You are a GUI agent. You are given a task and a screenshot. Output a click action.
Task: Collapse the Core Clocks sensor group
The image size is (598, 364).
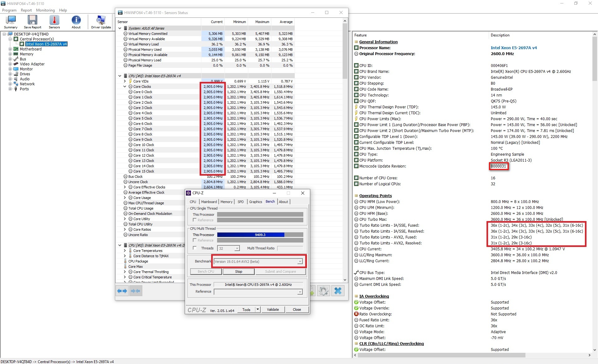[125, 87]
